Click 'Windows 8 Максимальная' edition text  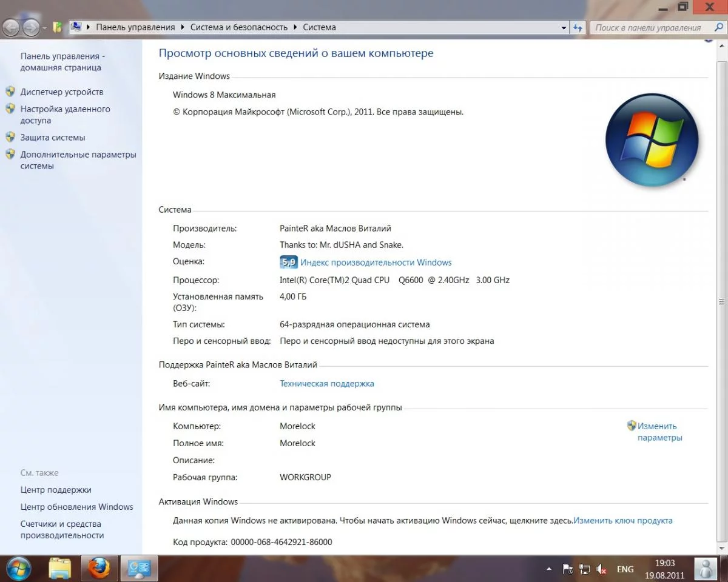(x=224, y=95)
